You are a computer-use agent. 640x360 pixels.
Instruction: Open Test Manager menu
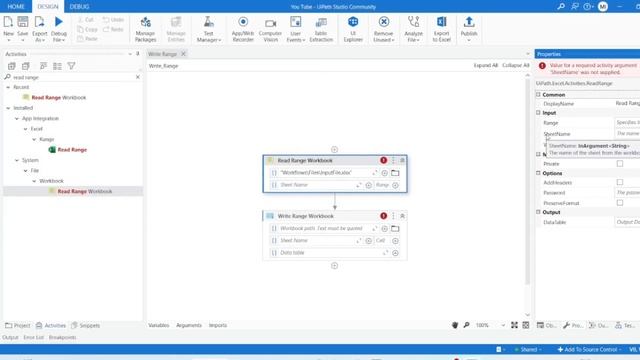pyautogui.click(x=209, y=29)
